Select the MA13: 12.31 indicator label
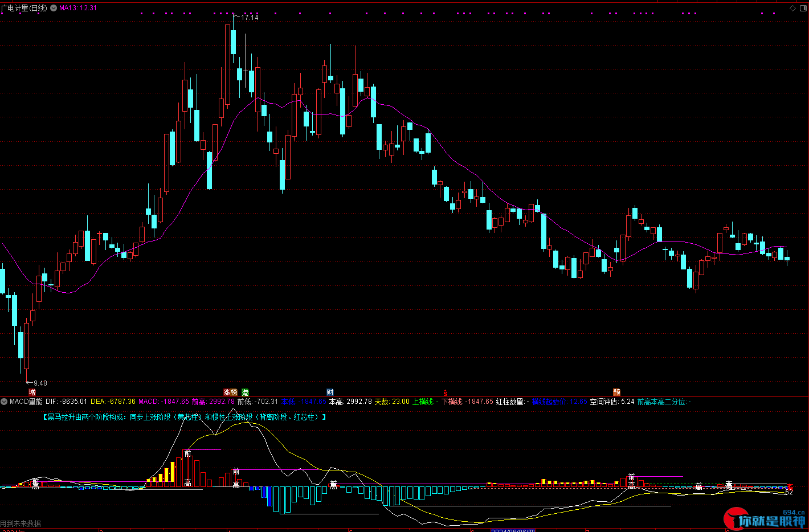Viewport: 809px width, 532px height. click(78, 8)
